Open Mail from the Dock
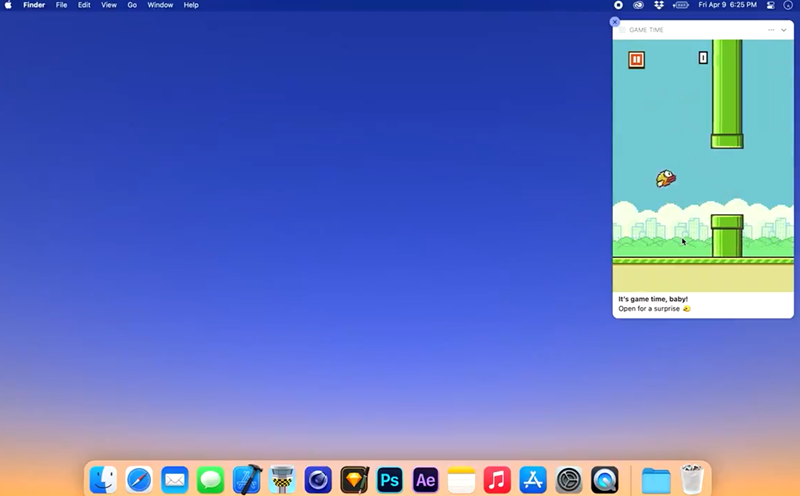 click(x=174, y=480)
